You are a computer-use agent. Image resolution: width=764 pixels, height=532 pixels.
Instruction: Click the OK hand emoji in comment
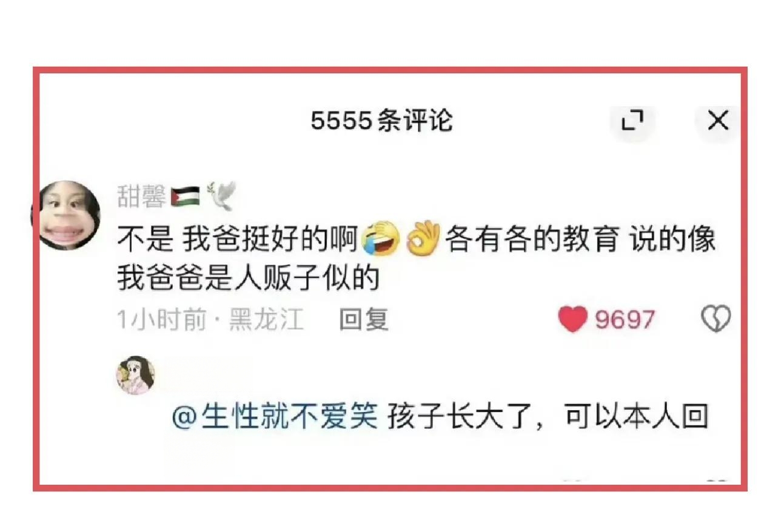tap(423, 239)
